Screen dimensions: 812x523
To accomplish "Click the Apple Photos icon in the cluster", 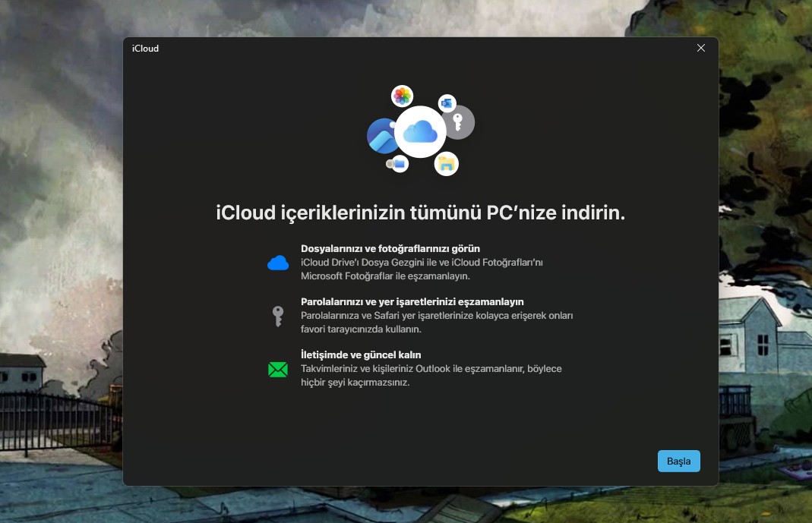I will tap(402, 95).
